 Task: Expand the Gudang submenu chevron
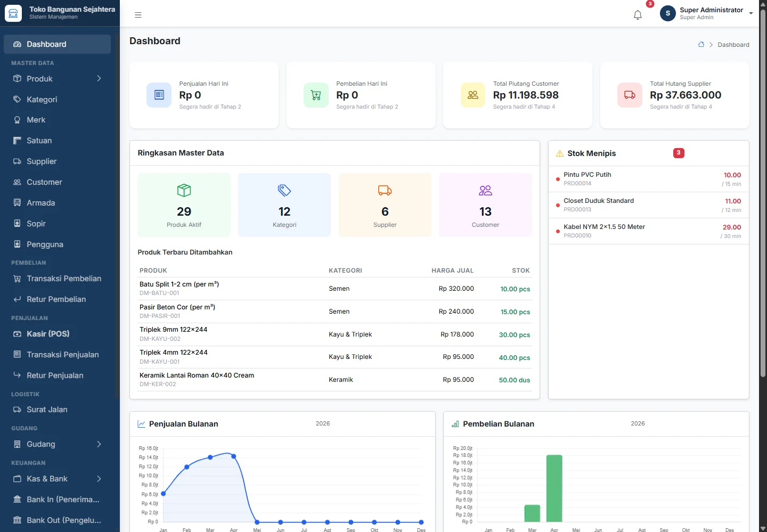[x=99, y=444]
